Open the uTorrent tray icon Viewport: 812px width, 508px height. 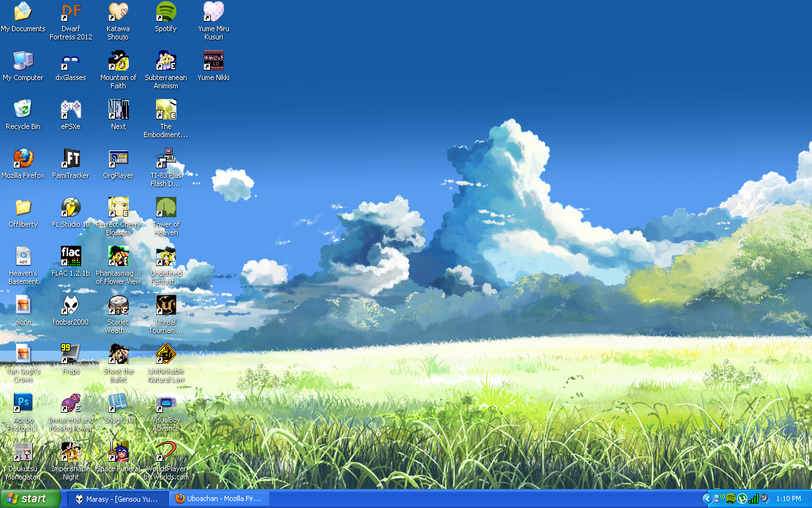742,498
